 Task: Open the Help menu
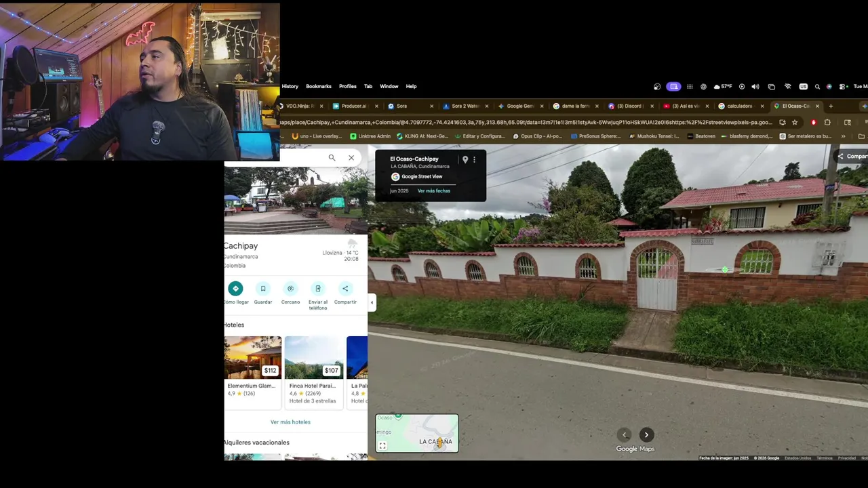coord(411,87)
